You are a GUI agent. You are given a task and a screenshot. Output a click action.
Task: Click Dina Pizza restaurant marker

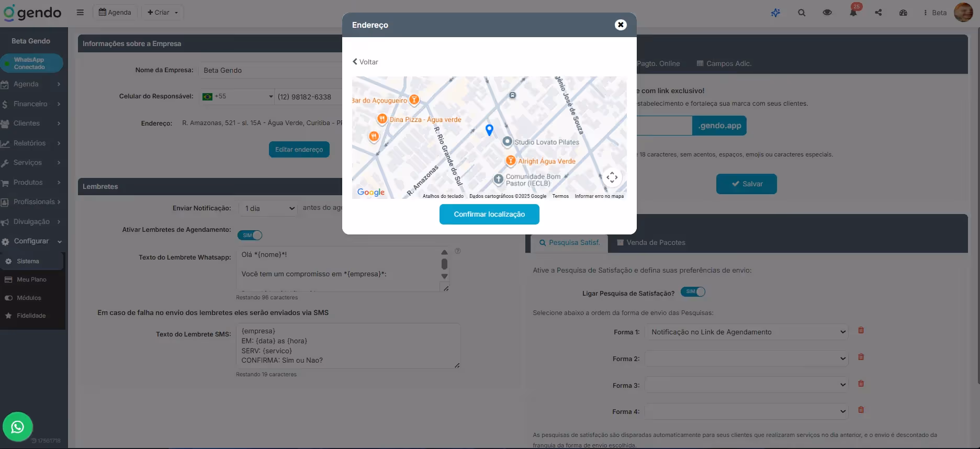tap(382, 119)
